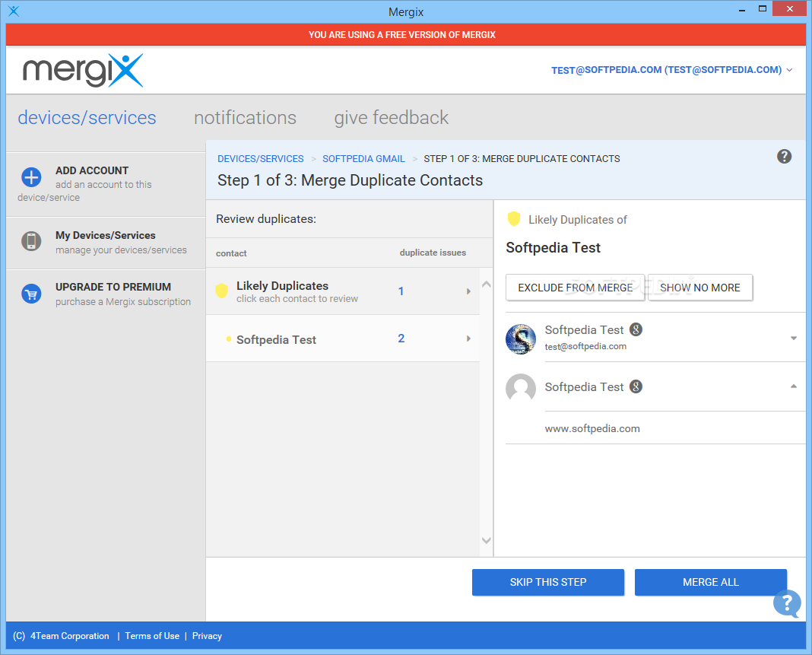Screen dimensions: 812x655
Task: Click the Mergix app icon in title bar
Action: 14,11
